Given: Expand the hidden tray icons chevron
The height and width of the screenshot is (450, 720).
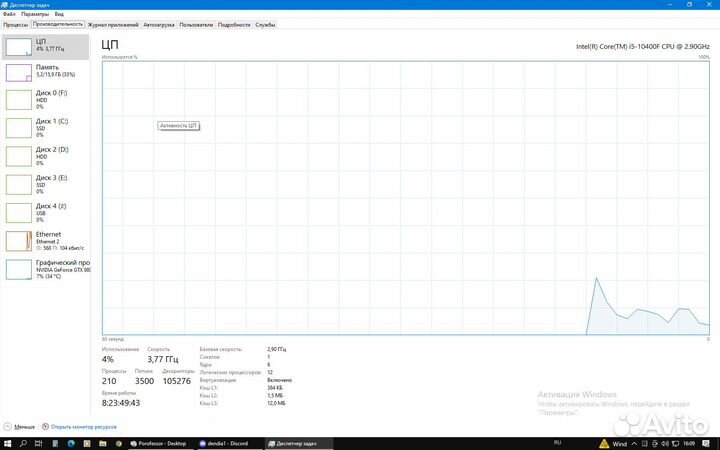Looking at the screenshot, I should tap(634, 444).
